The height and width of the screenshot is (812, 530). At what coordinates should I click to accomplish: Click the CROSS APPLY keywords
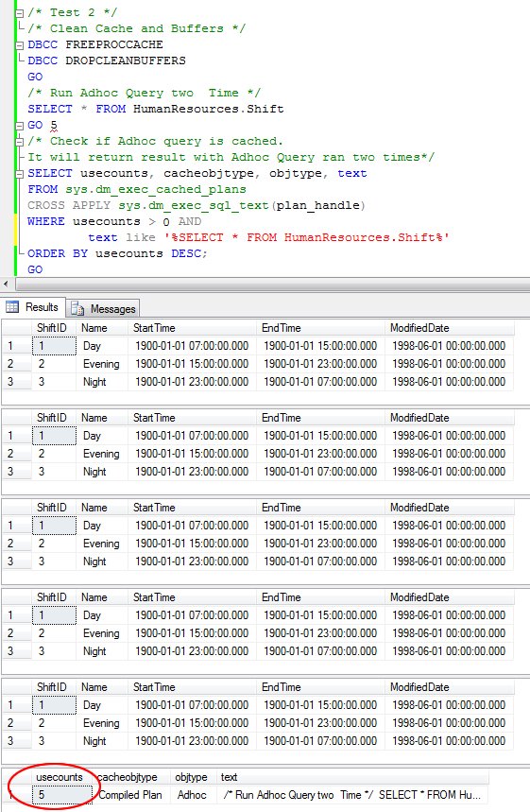[69, 205]
